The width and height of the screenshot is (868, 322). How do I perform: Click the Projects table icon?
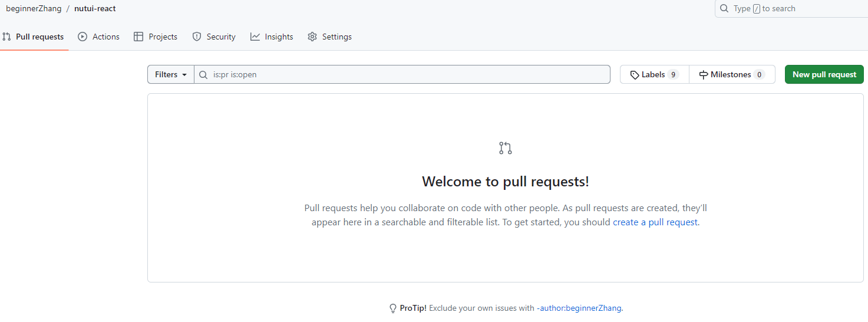click(138, 37)
